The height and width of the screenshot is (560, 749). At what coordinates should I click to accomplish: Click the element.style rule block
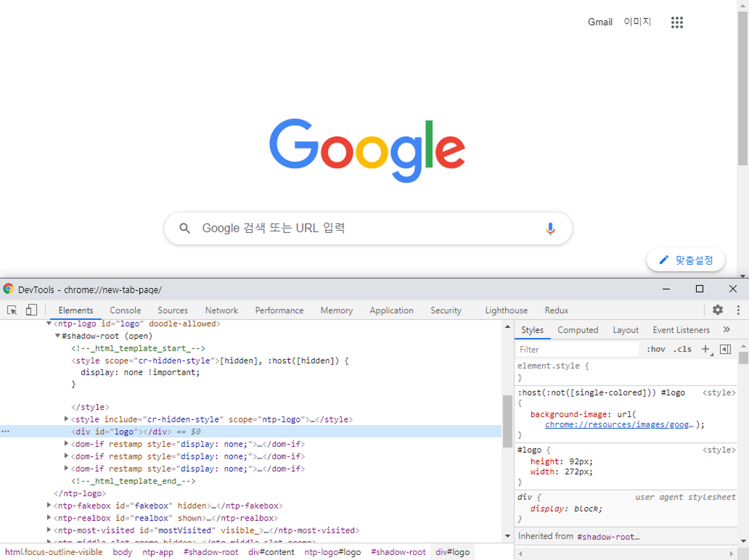(x=626, y=371)
